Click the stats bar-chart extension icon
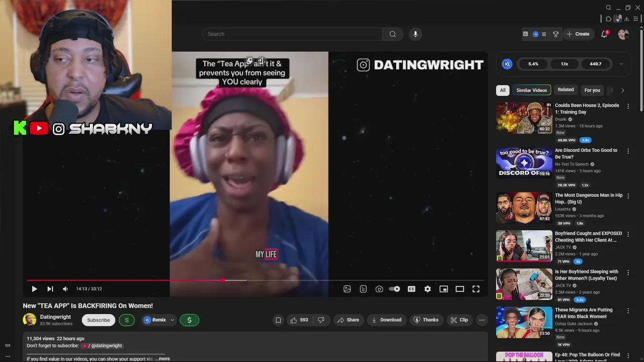 coord(526,34)
